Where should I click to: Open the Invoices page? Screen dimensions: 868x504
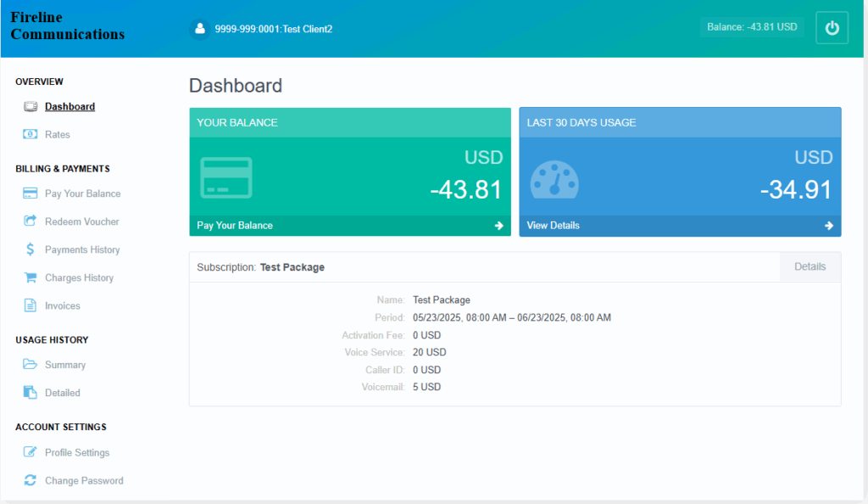(63, 305)
